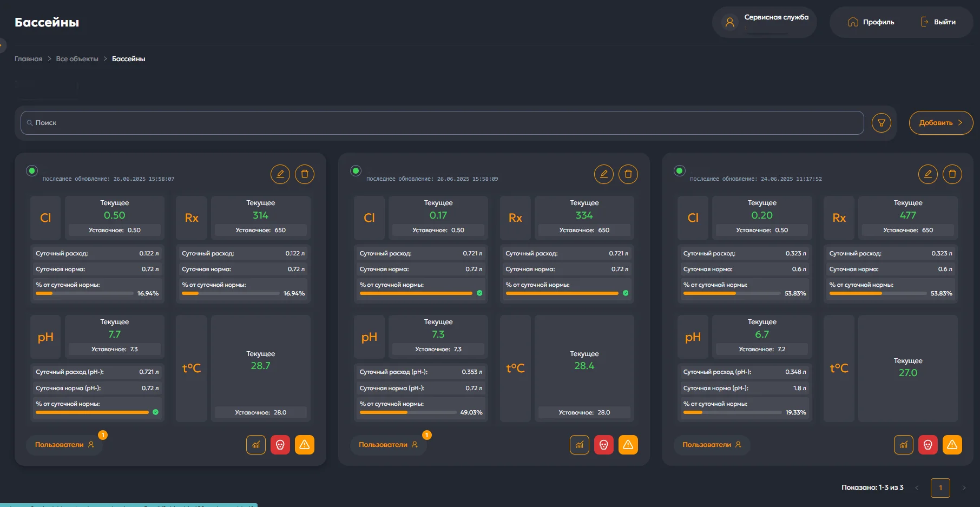Delete the third pool card
The width and height of the screenshot is (980, 507).
pyautogui.click(x=952, y=174)
